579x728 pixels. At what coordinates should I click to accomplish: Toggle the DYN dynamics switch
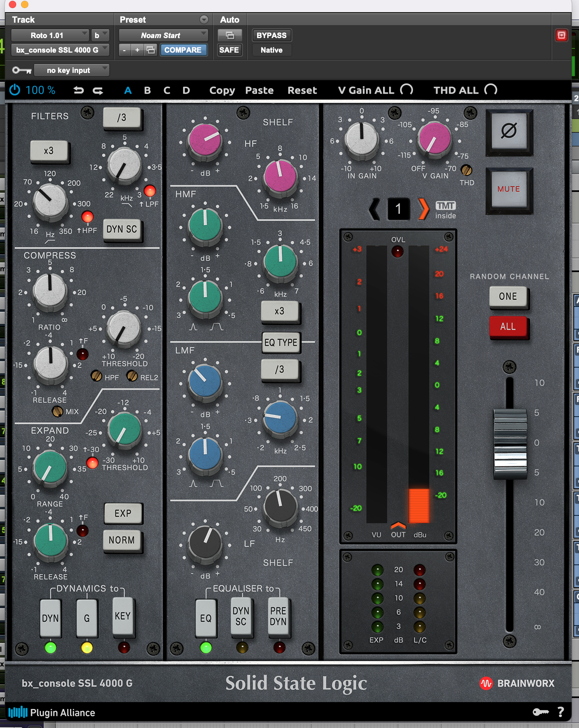click(x=50, y=618)
